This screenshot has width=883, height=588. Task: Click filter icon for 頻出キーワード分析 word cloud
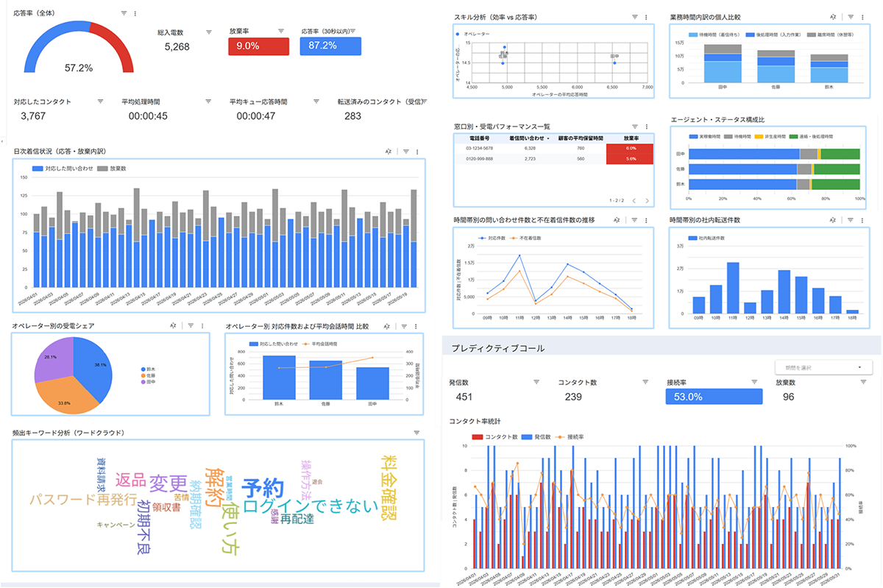pos(416,433)
